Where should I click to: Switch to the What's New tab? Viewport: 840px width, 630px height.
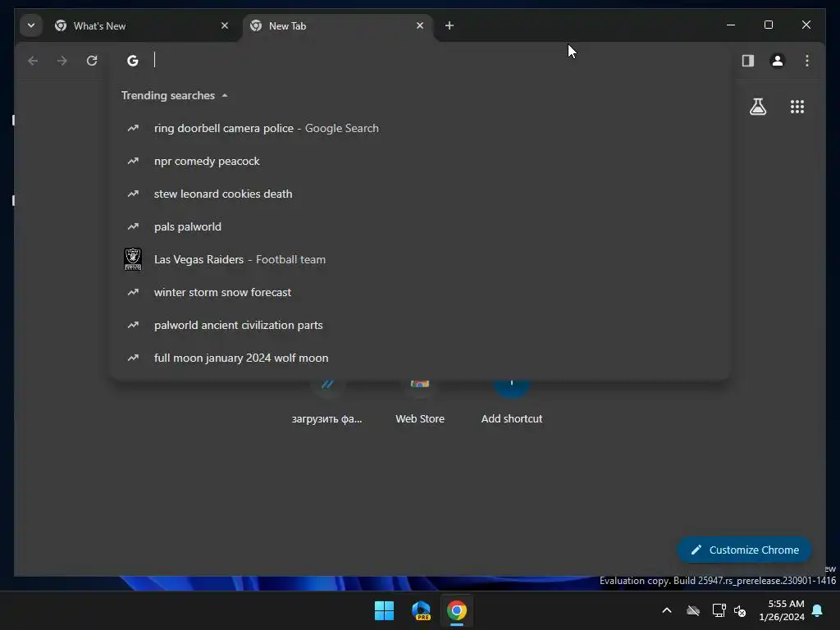[141, 25]
